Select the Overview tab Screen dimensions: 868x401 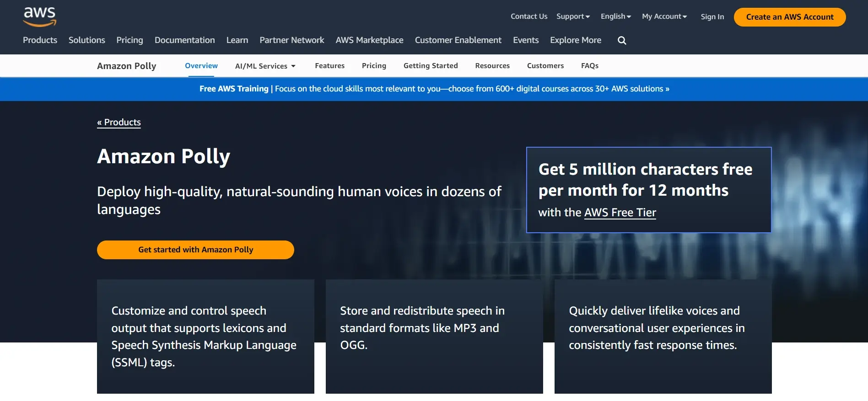click(201, 66)
